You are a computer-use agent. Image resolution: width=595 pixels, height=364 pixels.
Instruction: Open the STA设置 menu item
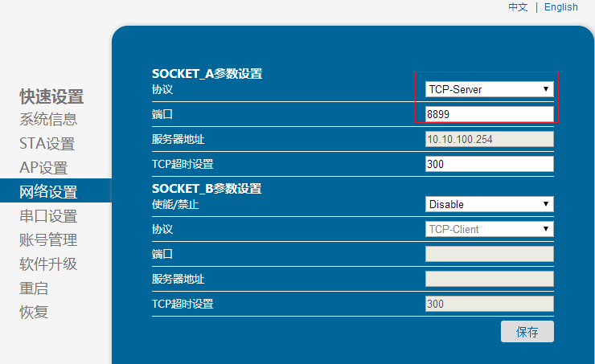click(47, 144)
